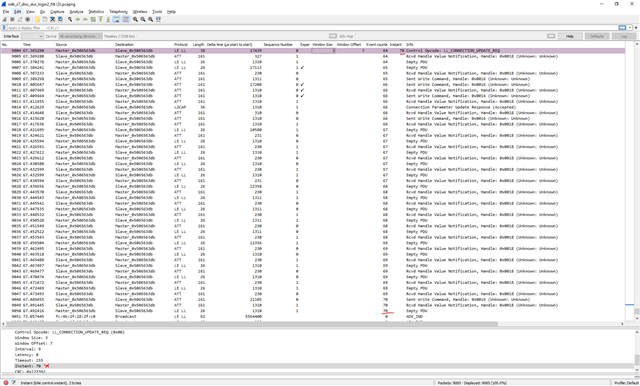Open the Tools menu
Viewport: 640px width, 386px height.
click(157, 12)
